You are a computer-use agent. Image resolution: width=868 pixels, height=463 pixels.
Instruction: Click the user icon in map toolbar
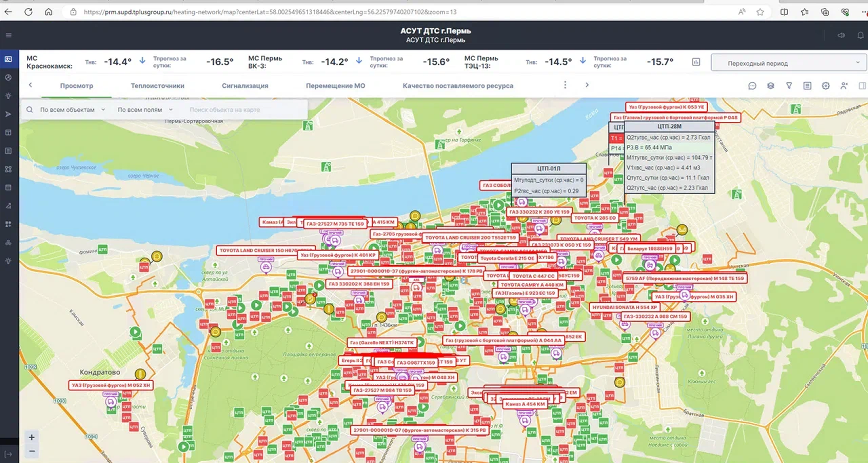(x=844, y=86)
